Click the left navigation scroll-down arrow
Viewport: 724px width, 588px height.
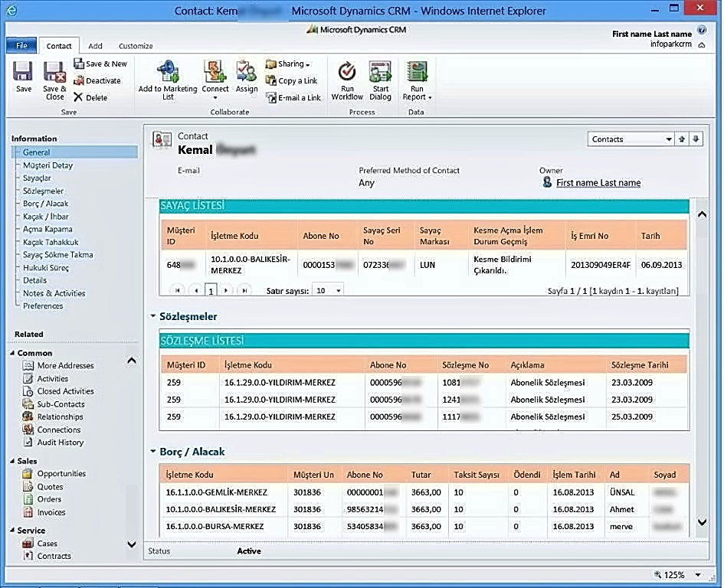pos(132,544)
